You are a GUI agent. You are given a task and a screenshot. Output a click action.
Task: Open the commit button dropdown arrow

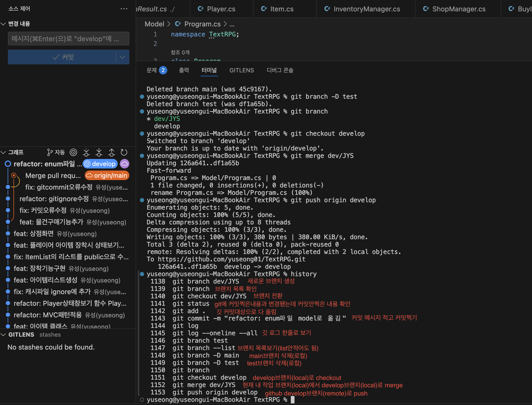(122, 57)
